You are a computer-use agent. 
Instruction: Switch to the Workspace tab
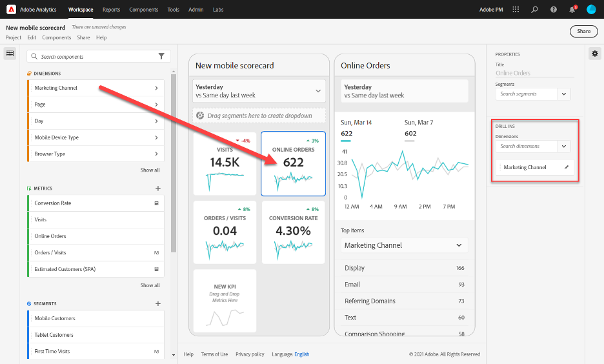click(81, 10)
